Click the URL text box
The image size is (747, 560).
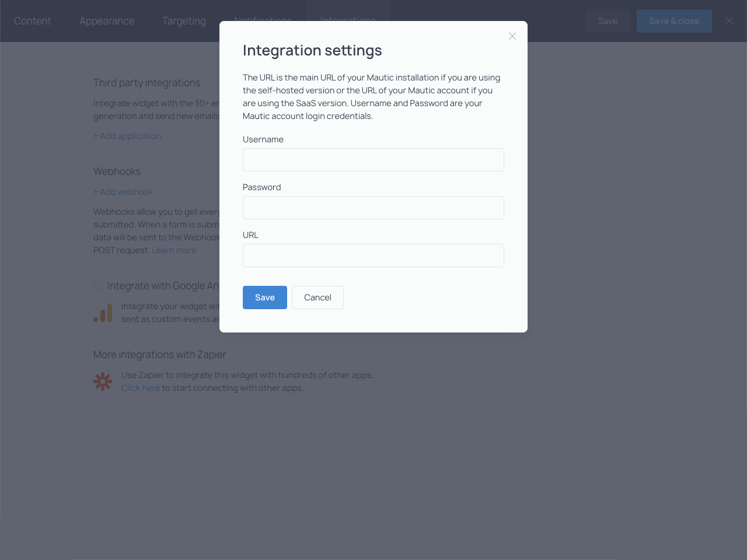tap(373, 256)
